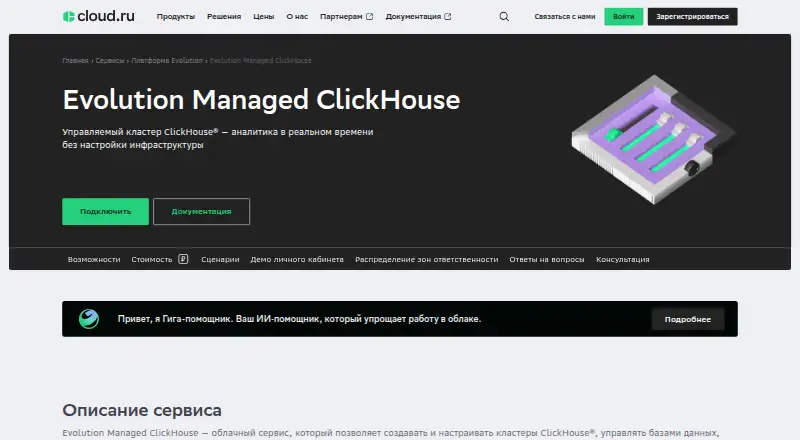This screenshot has height=440, width=800.
Task: Click the ClickHouse 3D illustration
Action: (654, 139)
